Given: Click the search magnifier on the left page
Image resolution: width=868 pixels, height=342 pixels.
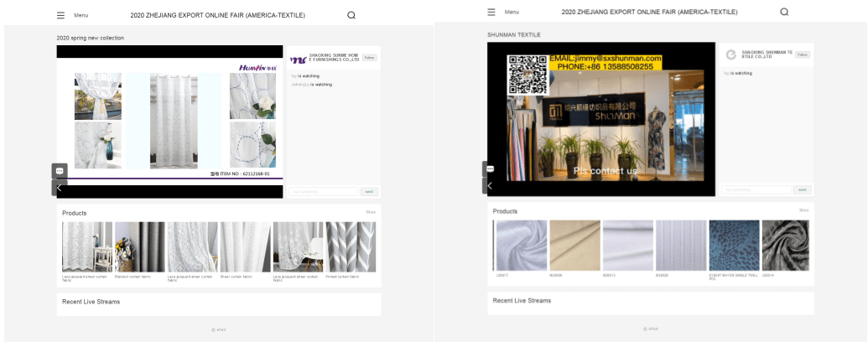Looking at the screenshot, I should (351, 15).
